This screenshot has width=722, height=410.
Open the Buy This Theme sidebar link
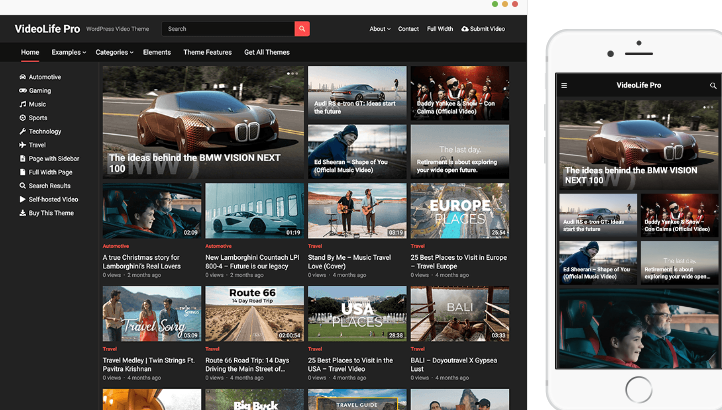tap(51, 213)
